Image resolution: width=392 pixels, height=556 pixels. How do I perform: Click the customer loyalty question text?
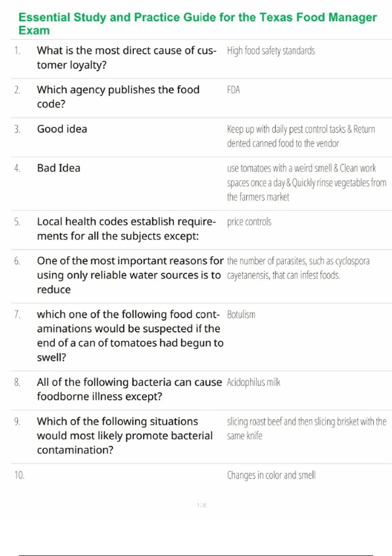click(x=126, y=58)
